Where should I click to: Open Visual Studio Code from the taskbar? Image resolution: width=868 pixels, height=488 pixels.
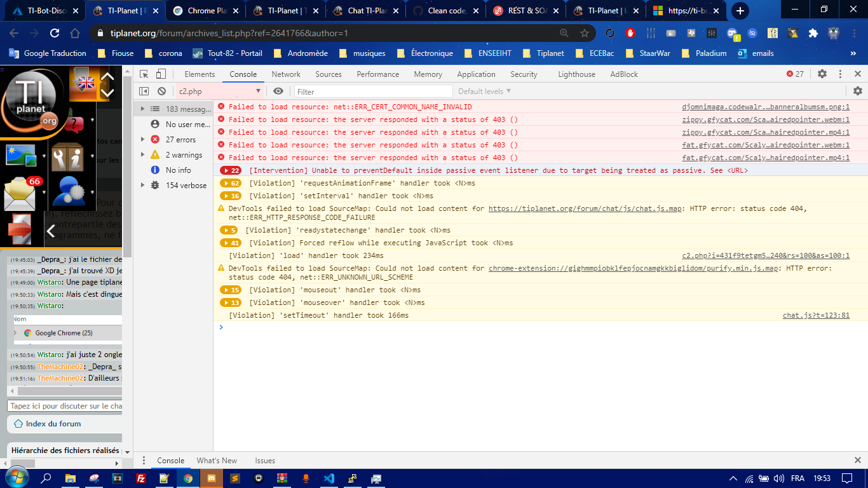[x=329, y=478]
